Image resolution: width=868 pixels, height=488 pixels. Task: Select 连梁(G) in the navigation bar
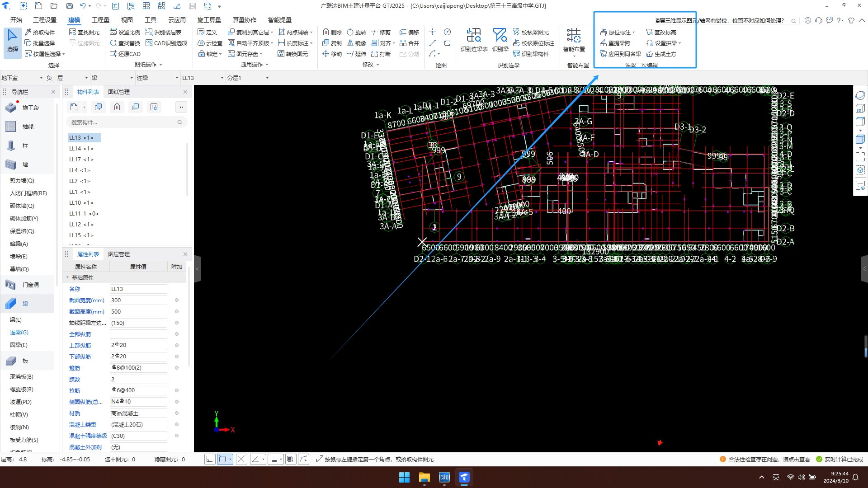19,332
